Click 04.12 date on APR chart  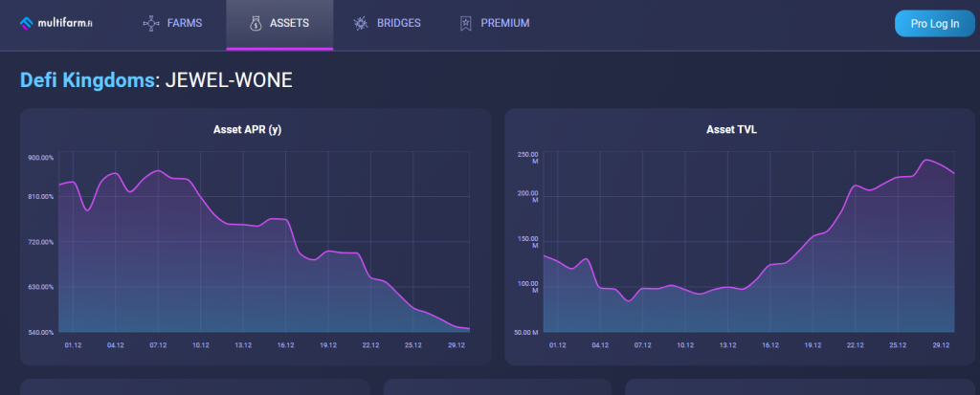[x=116, y=345]
